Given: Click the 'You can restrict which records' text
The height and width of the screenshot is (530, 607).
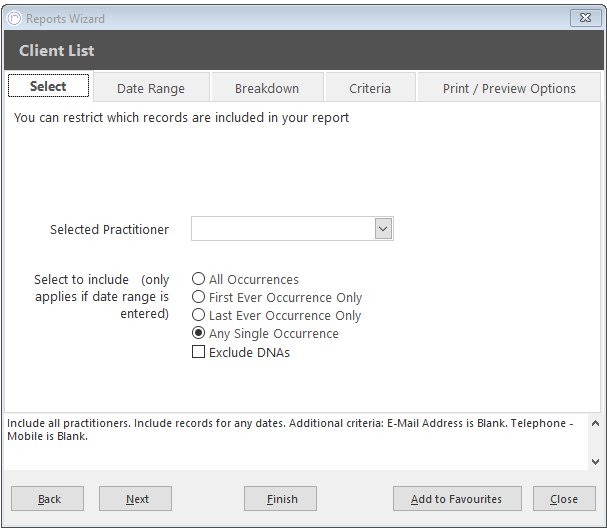Looking at the screenshot, I should coord(181,117).
